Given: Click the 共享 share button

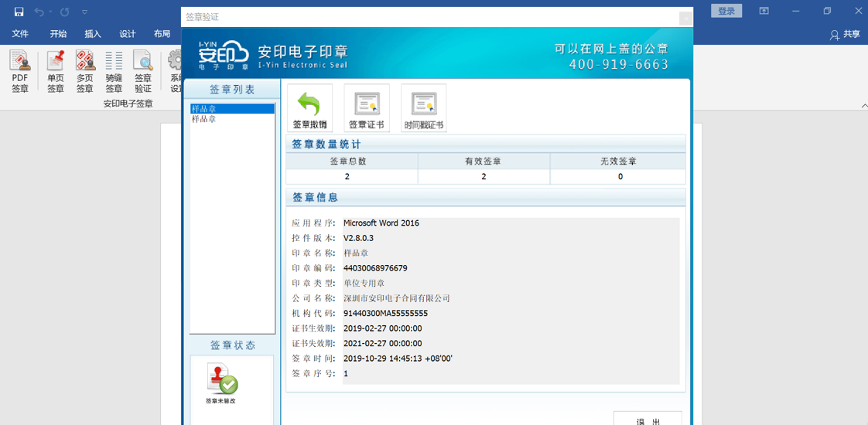Looking at the screenshot, I should (x=845, y=34).
